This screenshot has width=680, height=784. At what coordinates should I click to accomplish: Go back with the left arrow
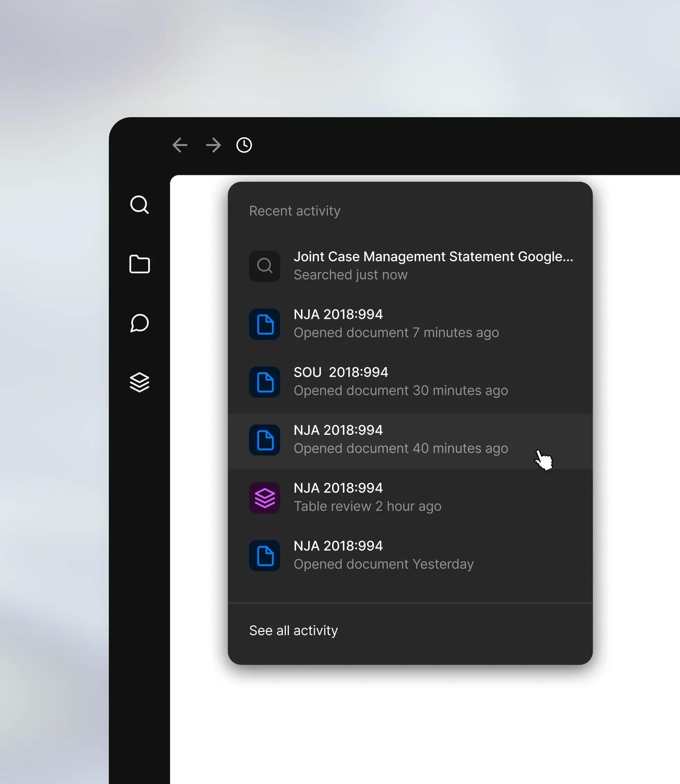tap(180, 145)
